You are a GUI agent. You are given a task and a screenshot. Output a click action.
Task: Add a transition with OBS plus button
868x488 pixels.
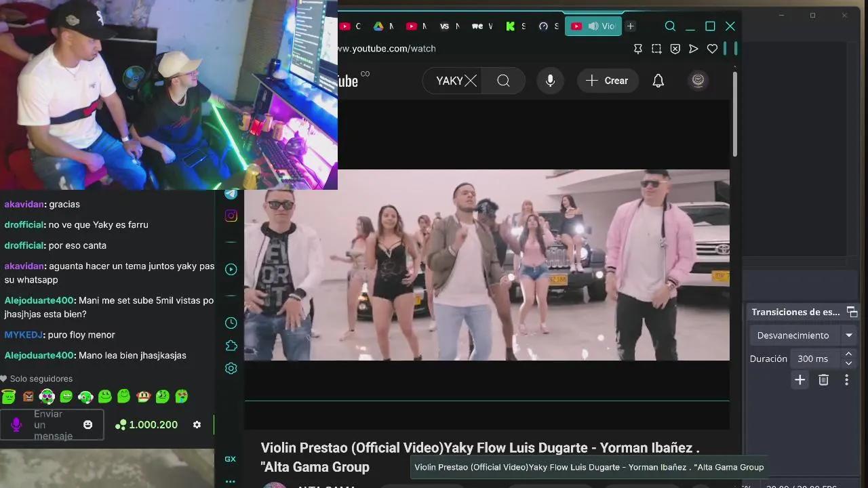(x=800, y=380)
